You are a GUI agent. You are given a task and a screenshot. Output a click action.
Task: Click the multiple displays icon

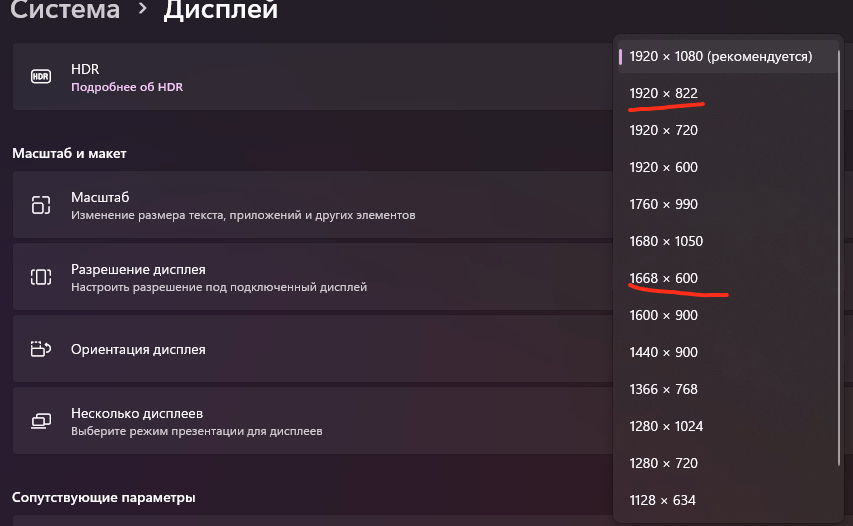[x=41, y=421]
